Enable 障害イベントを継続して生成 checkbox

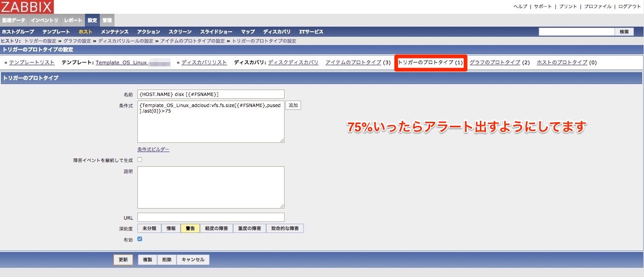pos(140,159)
